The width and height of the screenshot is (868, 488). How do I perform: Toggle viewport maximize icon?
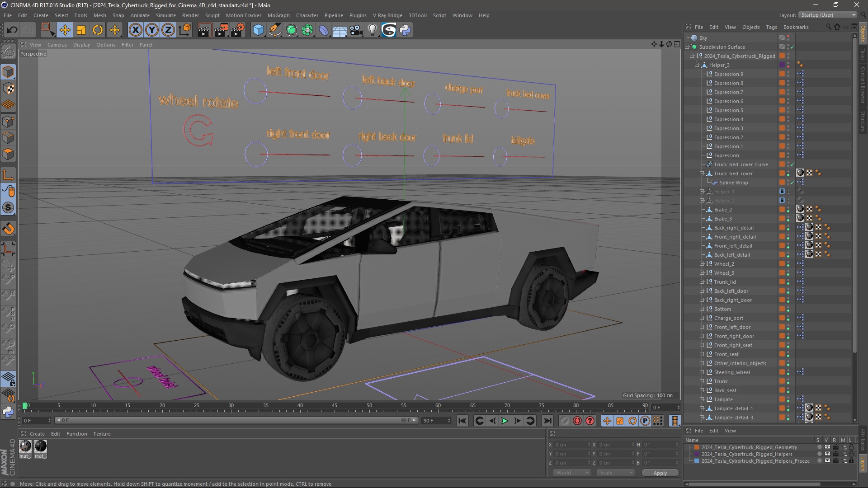tap(677, 44)
